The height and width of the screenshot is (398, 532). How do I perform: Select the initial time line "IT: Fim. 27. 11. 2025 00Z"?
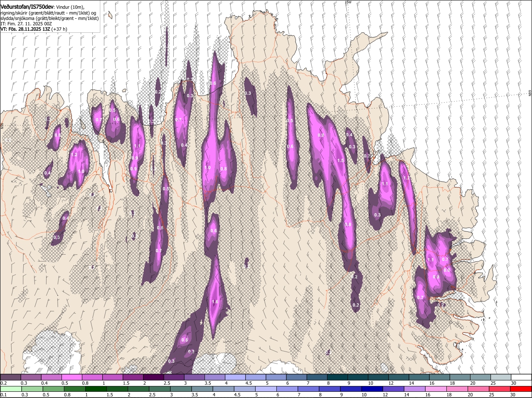(x=26, y=24)
